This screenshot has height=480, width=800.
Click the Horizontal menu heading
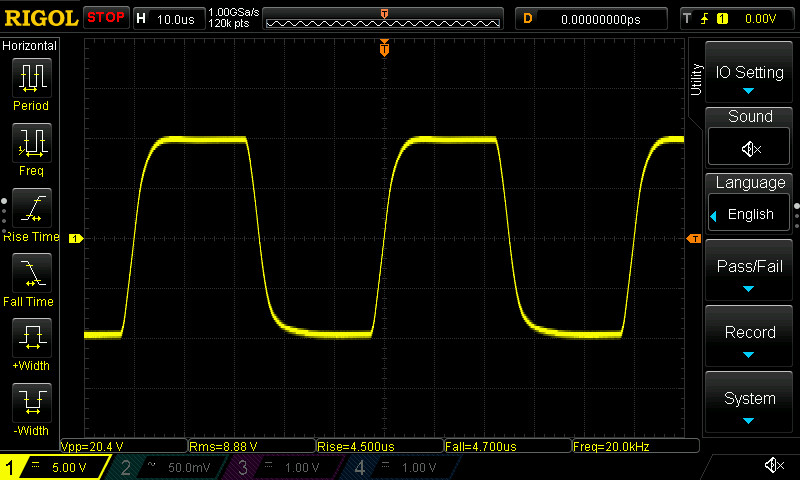pyautogui.click(x=30, y=46)
